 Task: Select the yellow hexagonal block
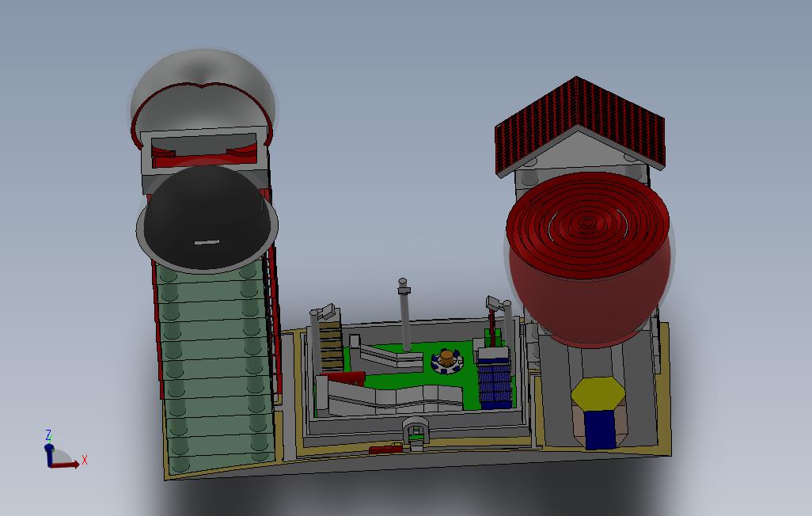597,394
